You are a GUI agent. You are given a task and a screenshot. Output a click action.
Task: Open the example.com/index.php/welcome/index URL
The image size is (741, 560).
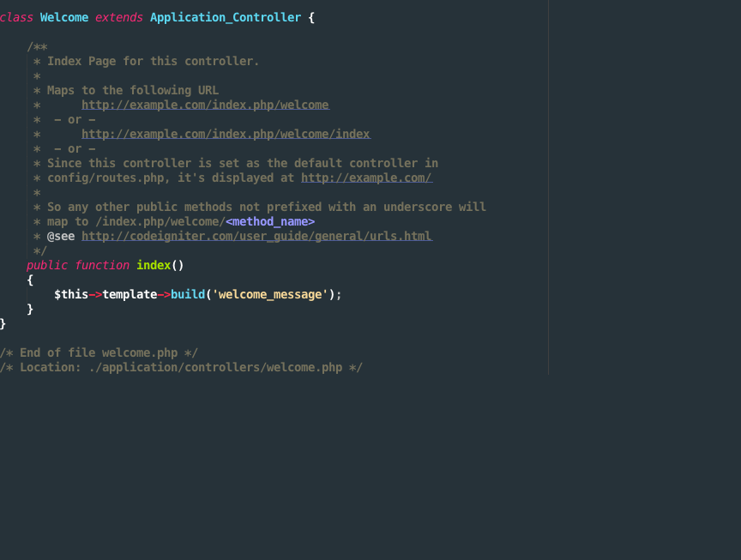point(226,134)
